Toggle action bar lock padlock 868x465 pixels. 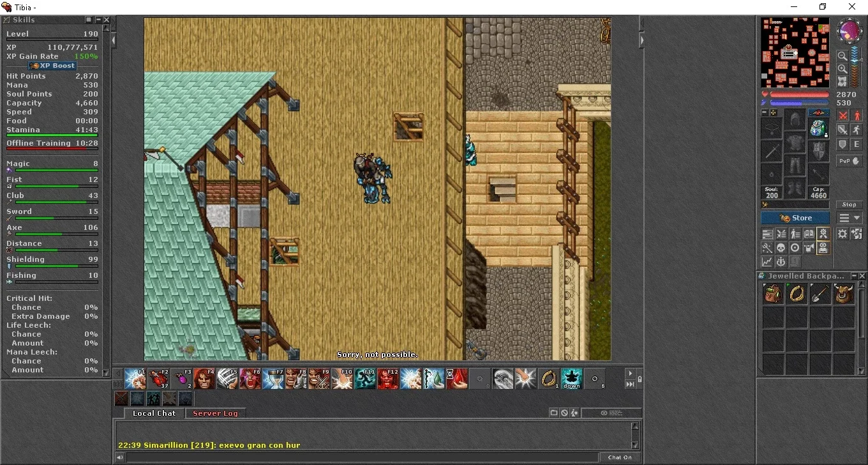click(640, 379)
